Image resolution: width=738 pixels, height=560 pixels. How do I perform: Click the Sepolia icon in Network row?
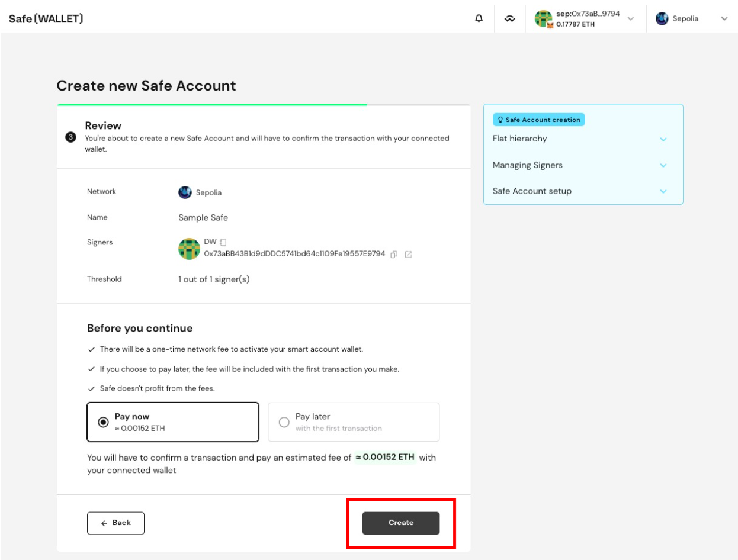coord(185,192)
